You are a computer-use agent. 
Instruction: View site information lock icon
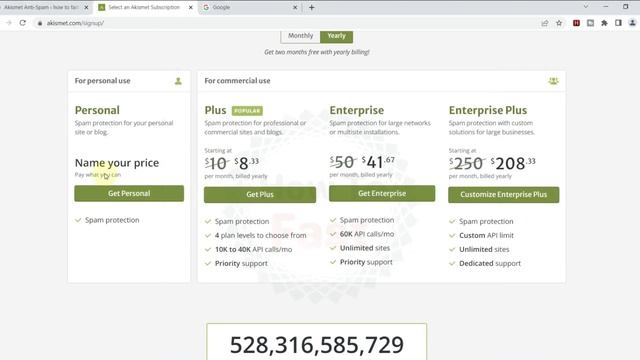[x=40, y=23]
